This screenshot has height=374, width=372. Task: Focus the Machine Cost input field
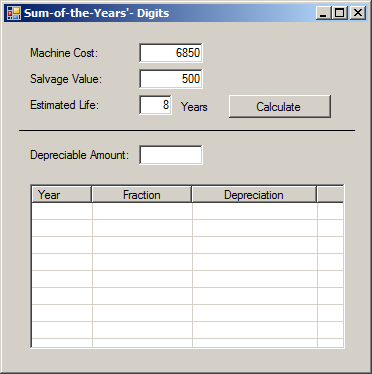(x=171, y=53)
